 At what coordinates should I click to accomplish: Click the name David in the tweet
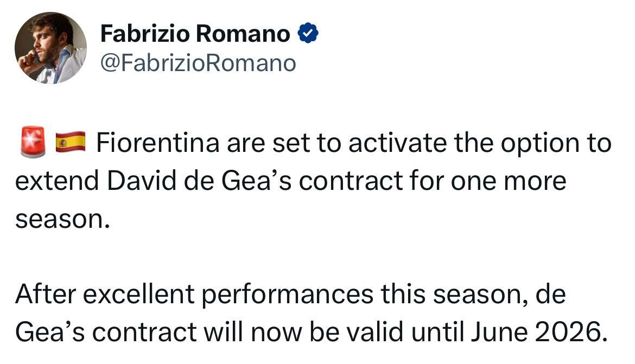coord(142,181)
